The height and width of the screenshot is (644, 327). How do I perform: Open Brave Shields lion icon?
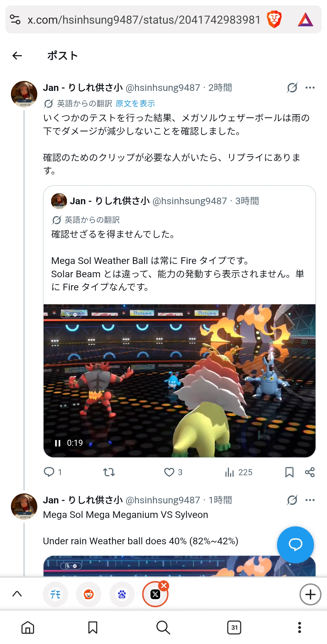274,19
